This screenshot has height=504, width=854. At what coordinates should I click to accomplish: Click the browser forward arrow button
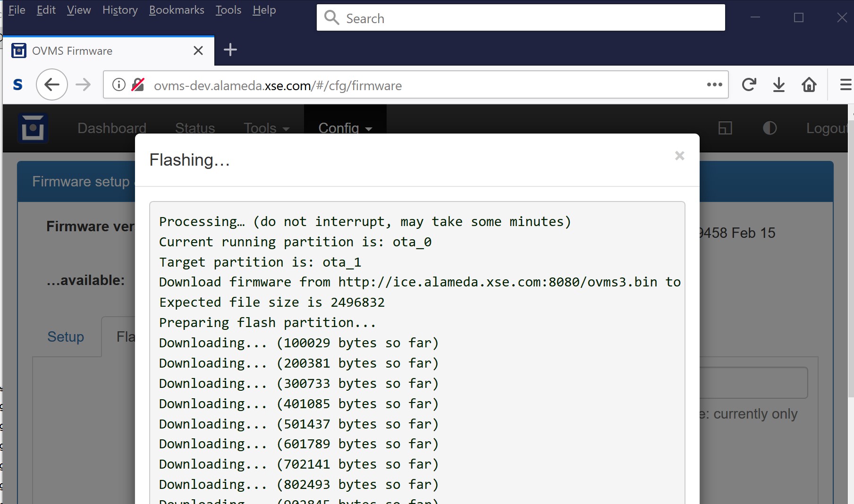(83, 85)
